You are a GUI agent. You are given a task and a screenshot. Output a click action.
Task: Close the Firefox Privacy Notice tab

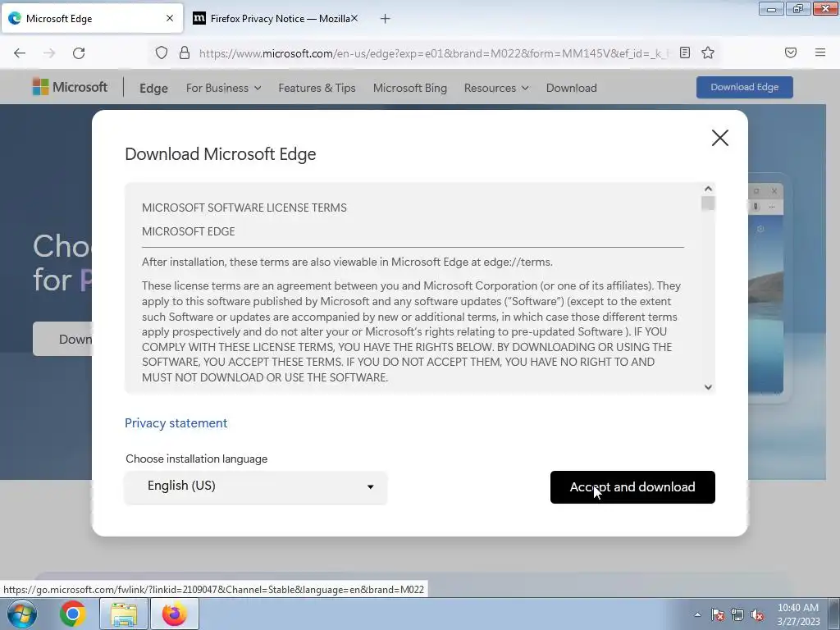[x=354, y=18]
